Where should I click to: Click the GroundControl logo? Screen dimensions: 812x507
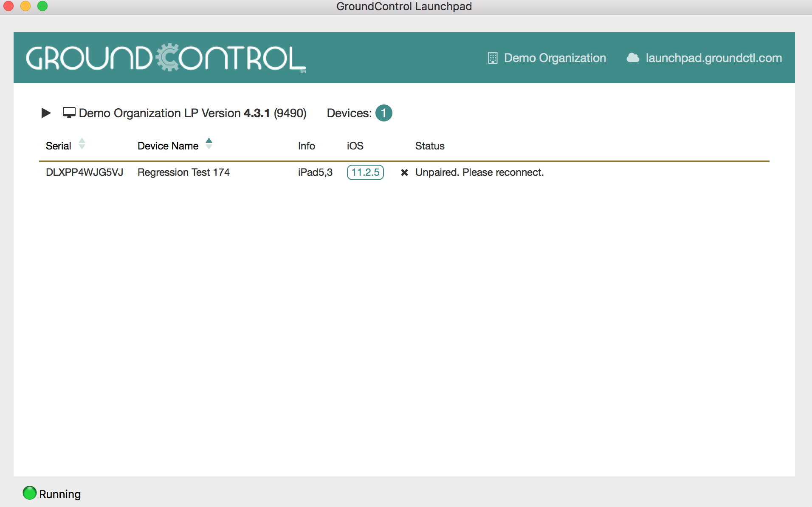(x=166, y=58)
